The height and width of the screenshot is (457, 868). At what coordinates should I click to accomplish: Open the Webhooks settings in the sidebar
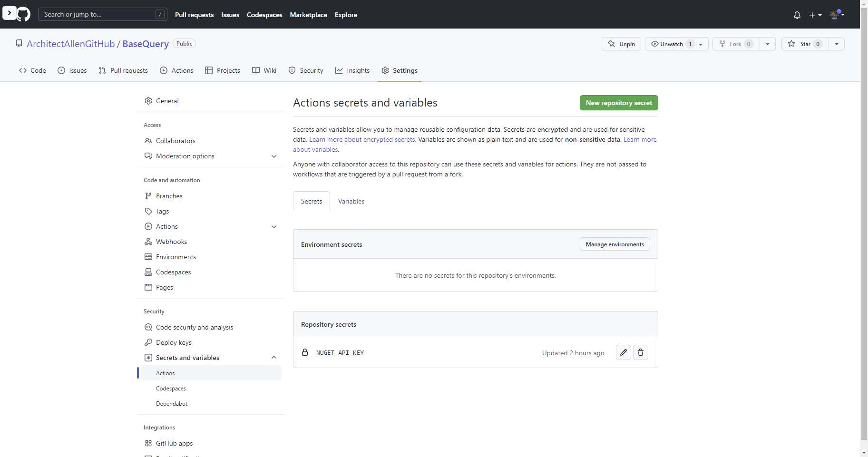(x=171, y=242)
